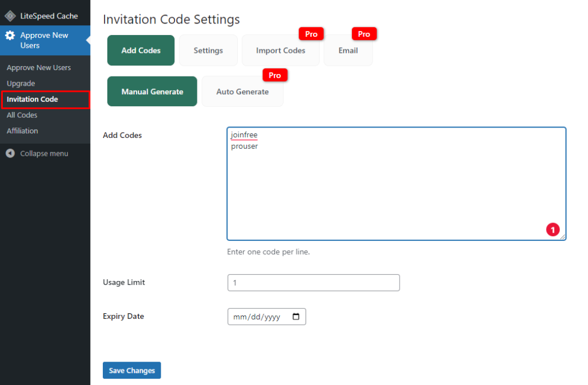Click the LiteSpeed Cache plugin icon
588x385 pixels.
(10, 16)
